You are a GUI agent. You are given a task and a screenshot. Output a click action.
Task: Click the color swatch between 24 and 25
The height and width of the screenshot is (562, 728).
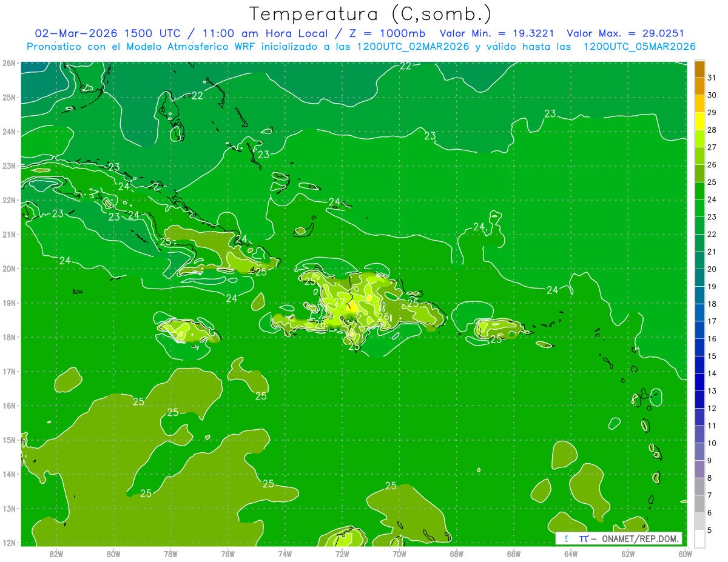coord(699,190)
